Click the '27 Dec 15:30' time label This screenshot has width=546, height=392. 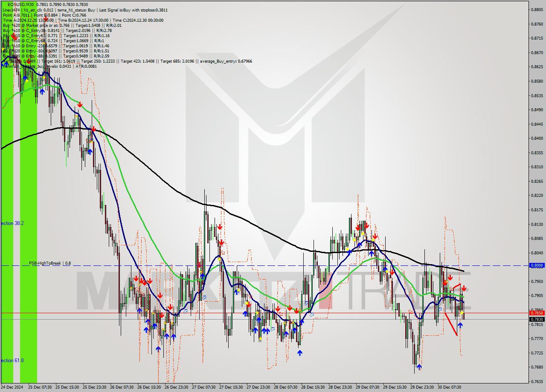point(231,387)
